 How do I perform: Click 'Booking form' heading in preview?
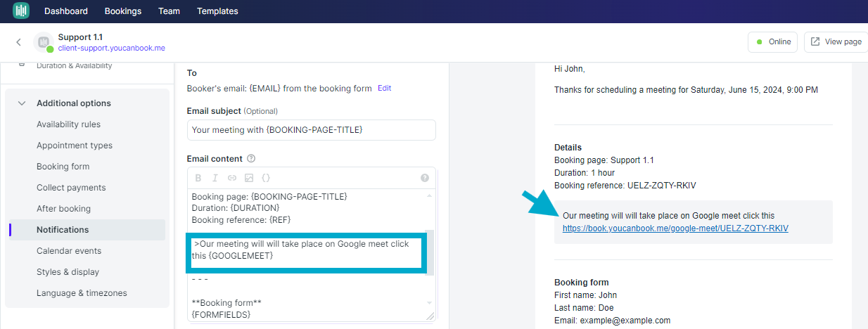pos(581,283)
